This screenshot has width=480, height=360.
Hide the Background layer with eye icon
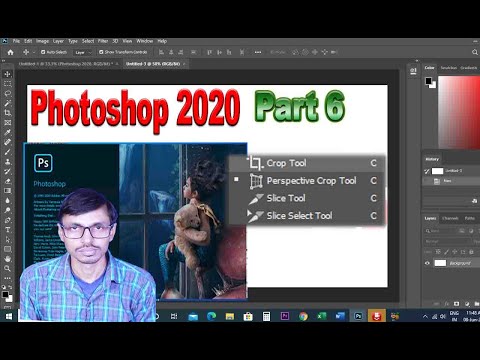[x=427, y=263]
